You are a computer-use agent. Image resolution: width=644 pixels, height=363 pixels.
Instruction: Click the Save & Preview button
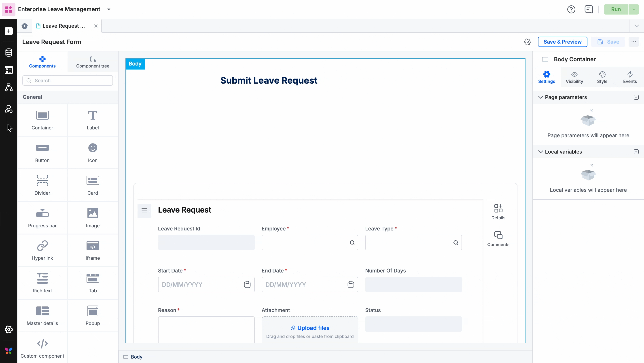(562, 42)
